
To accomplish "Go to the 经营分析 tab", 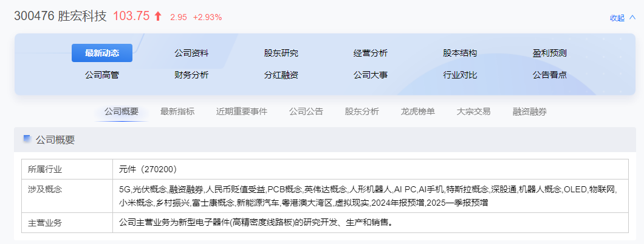I will point(371,53).
